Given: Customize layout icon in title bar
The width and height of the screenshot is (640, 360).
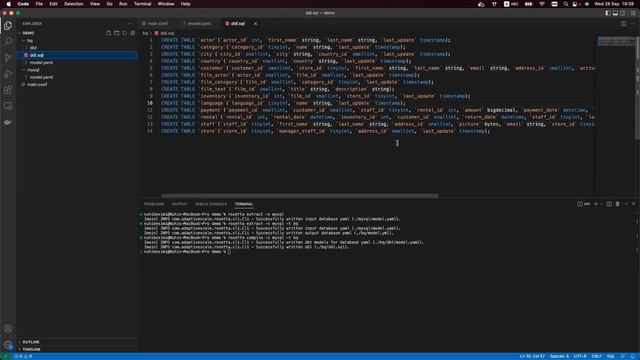Looking at the screenshot, I should [633, 13].
